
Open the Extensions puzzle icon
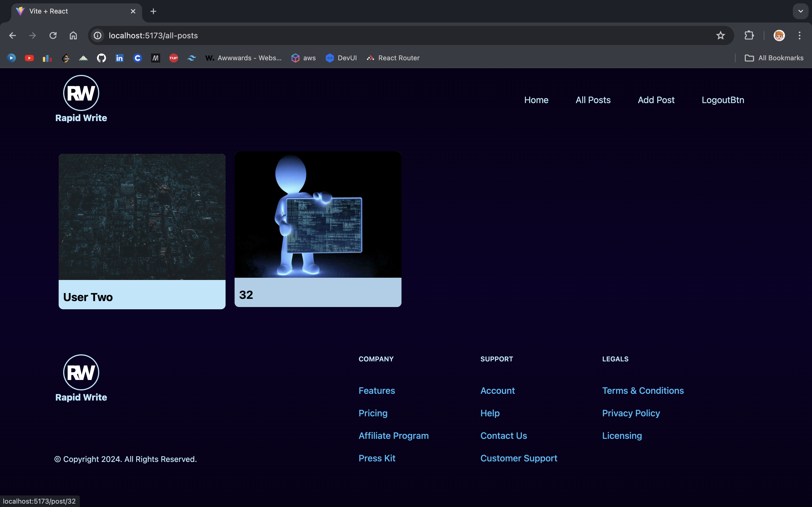[x=749, y=35]
